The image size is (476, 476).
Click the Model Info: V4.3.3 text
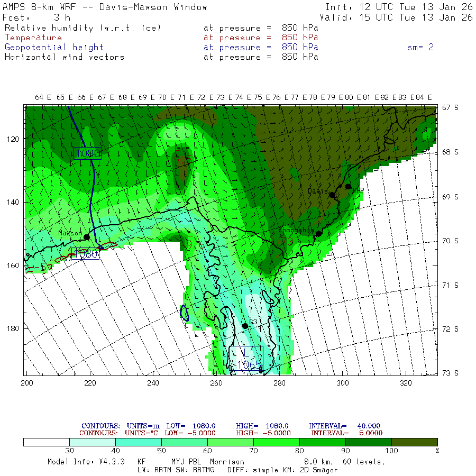point(86,462)
